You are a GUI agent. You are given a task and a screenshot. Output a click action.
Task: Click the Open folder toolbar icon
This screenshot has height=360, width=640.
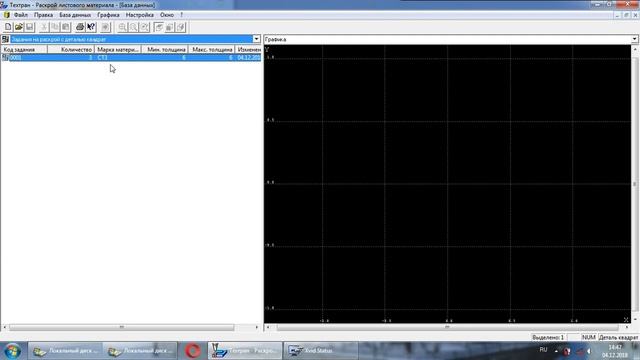(x=19, y=27)
